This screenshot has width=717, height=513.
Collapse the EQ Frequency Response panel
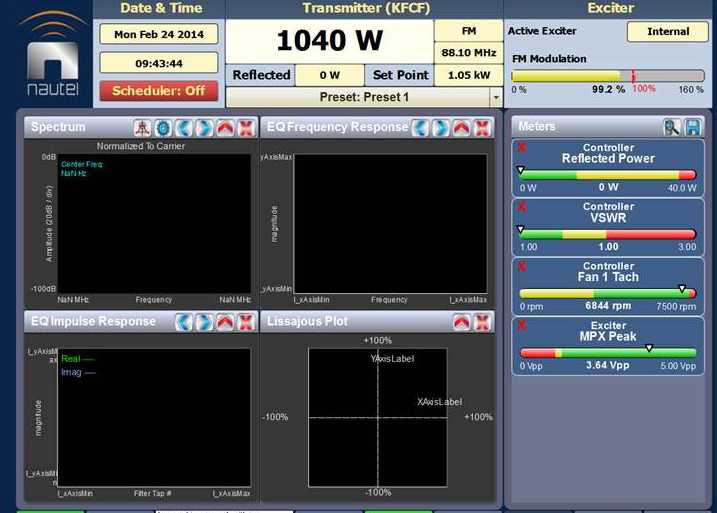click(x=461, y=127)
